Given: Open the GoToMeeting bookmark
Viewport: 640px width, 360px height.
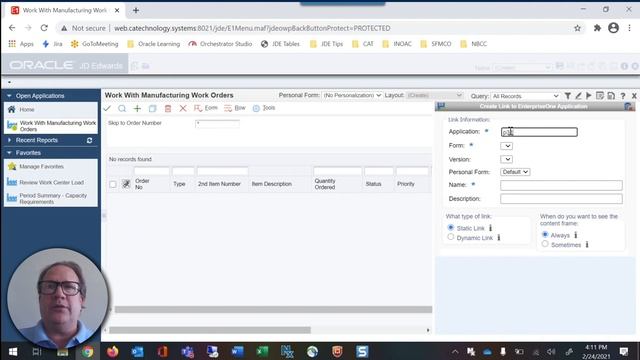Looking at the screenshot, I should click(x=95, y=44).
